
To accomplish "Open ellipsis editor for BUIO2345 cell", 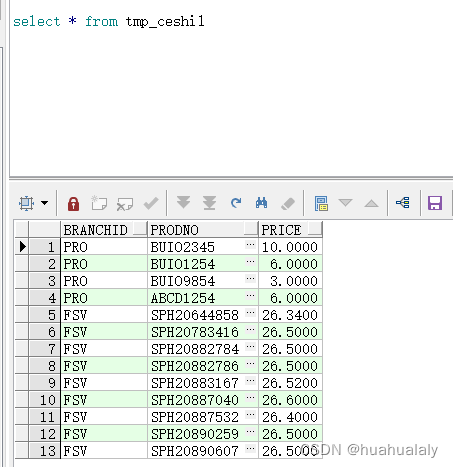I will [250, 245].
